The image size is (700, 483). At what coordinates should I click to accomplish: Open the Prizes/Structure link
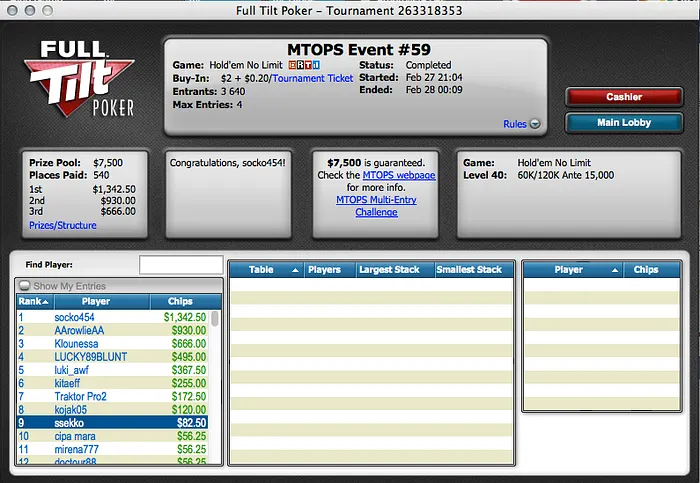62,225
